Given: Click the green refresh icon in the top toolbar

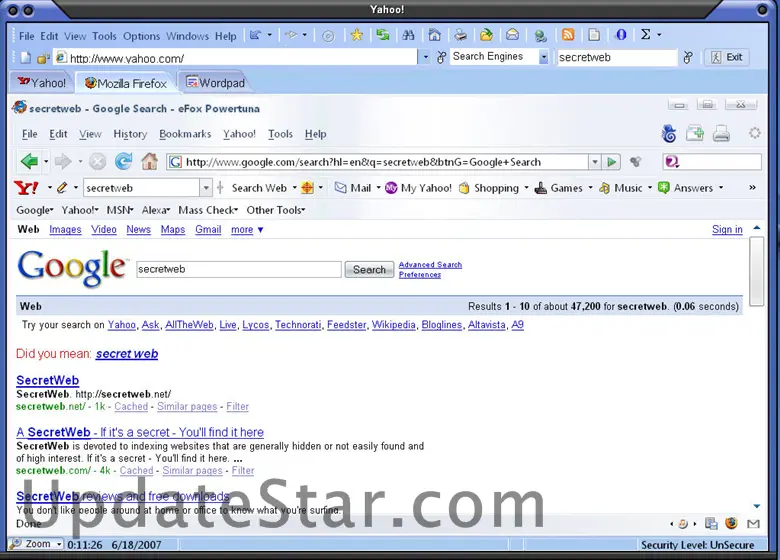Looking at the screenshot, I should [383, 35].
